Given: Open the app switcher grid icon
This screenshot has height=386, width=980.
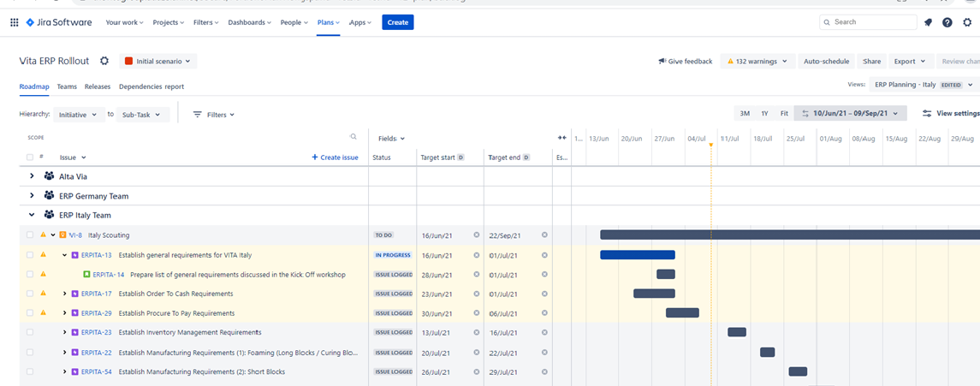Looking at the screenshot, I should point(15,22).
